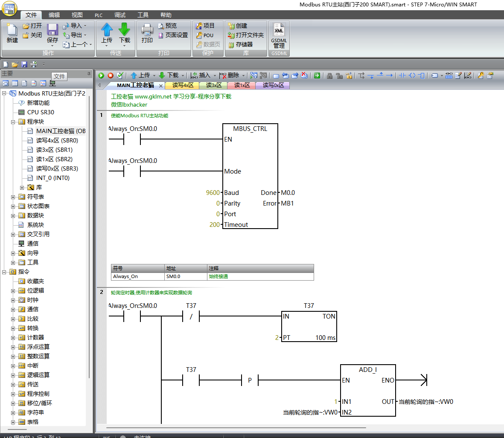Open the PLC ribbon menu tab
The width and height of the screenshot is (504, 438).
[x=99, y=15]
